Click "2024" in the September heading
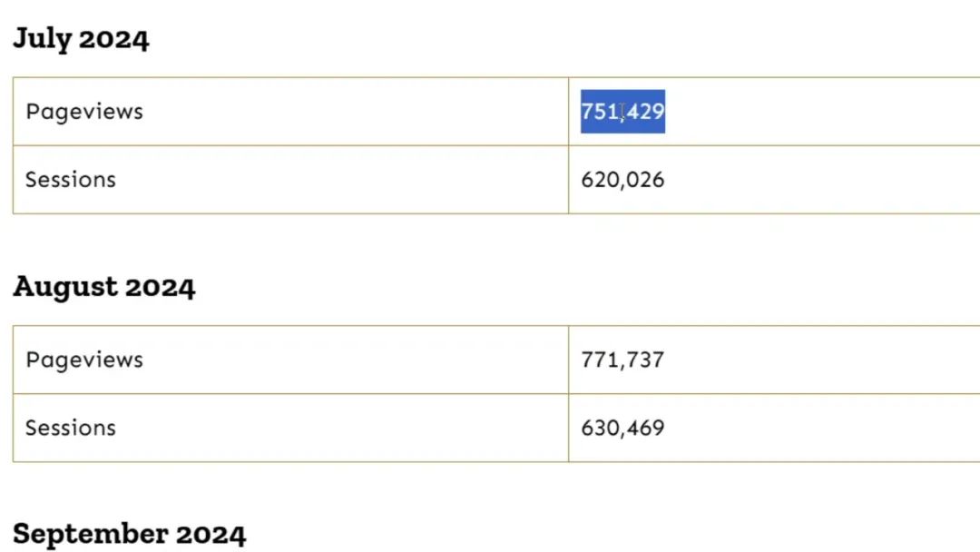 (211, 534)
